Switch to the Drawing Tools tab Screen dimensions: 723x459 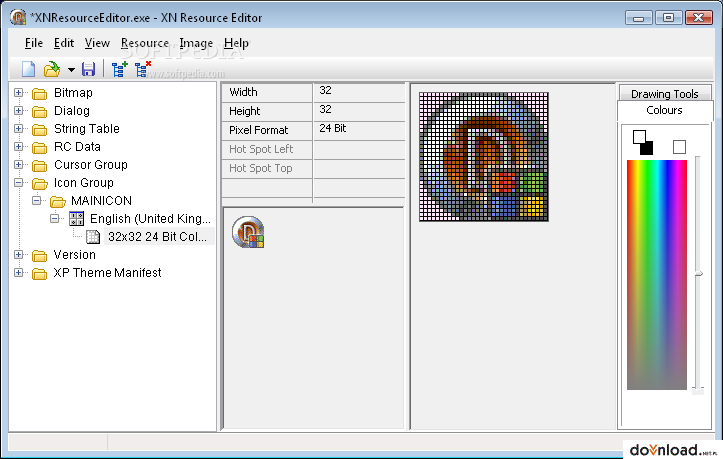[664, 94]
